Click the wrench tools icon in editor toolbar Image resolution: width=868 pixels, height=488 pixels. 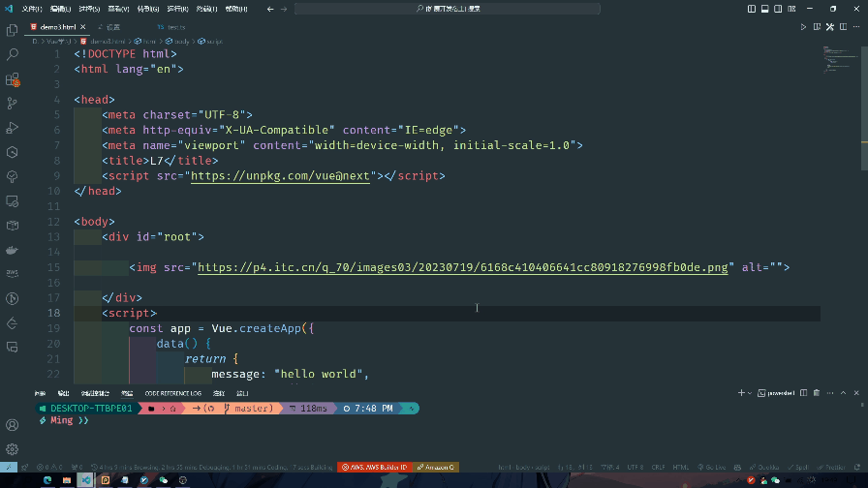click(830, 26)
